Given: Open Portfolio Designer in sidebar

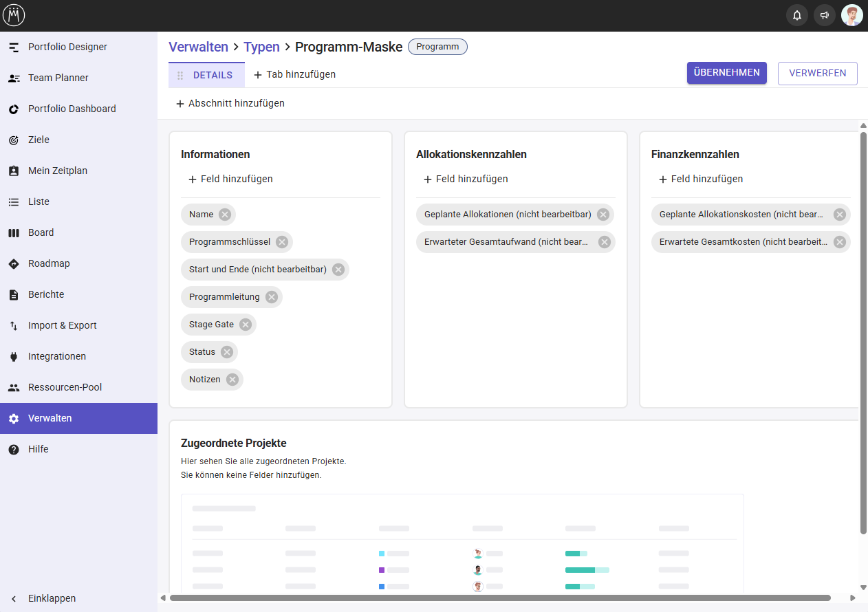Looking at the screenshot, I should point(67,47).
